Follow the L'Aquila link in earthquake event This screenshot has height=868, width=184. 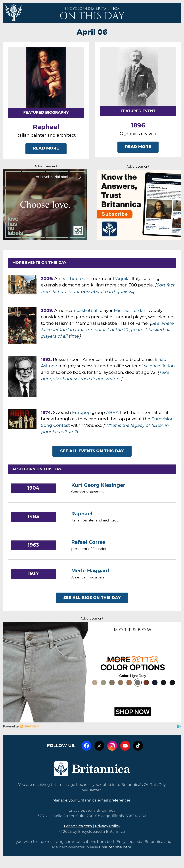(x=121, y=279)
